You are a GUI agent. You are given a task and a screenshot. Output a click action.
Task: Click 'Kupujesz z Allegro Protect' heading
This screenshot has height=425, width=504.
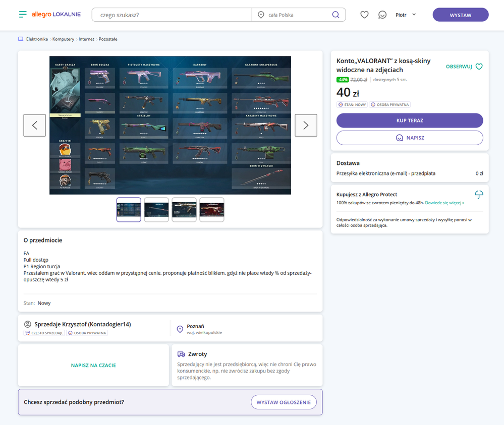[367, 194]
